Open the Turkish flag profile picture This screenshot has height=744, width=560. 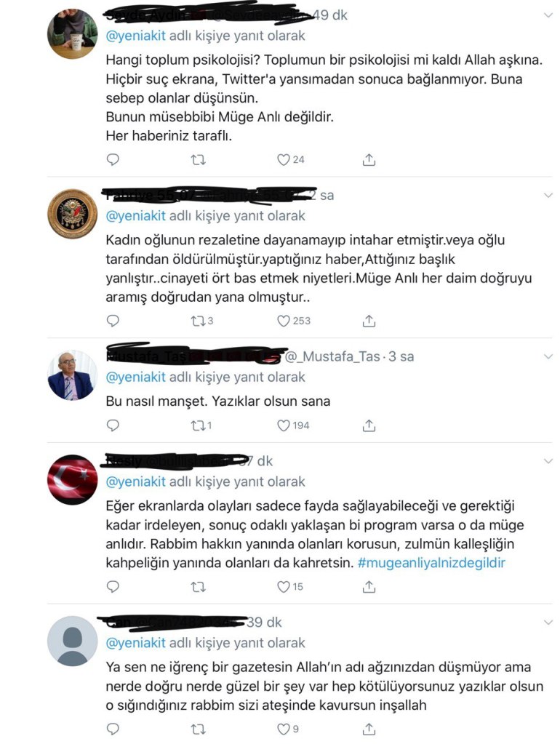pos(72,480)
